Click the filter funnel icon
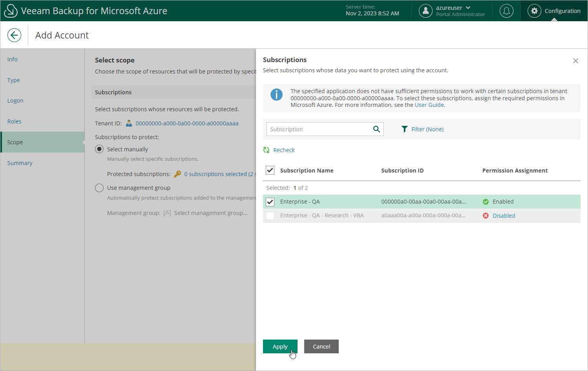The image size is (588, 371). (404, 129)
